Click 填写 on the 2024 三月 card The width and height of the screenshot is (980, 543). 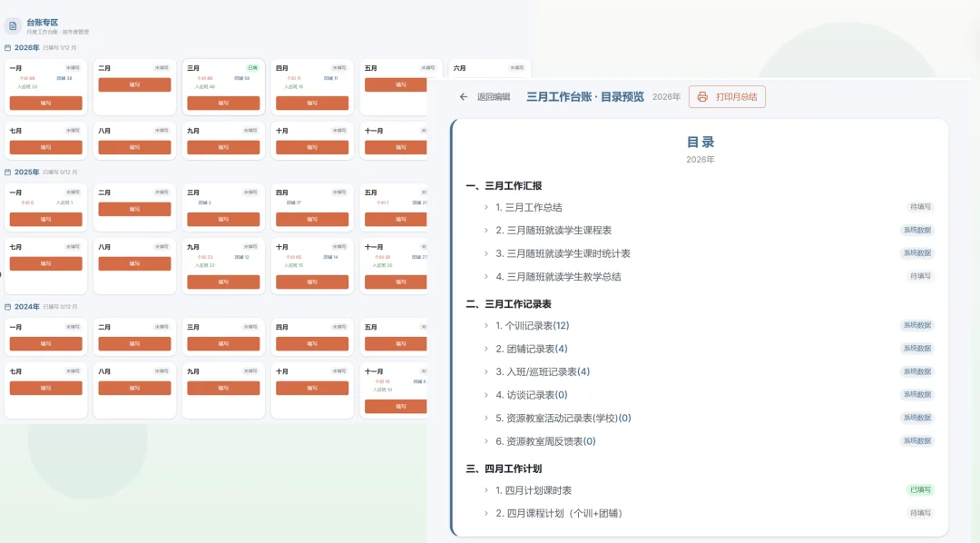pyautogui.click(x=223, y=343)
